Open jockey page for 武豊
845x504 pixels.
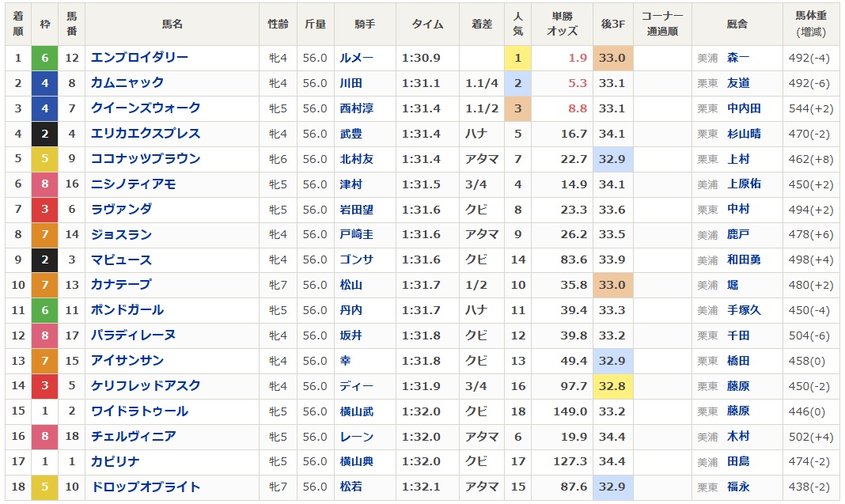click(351, 134)
